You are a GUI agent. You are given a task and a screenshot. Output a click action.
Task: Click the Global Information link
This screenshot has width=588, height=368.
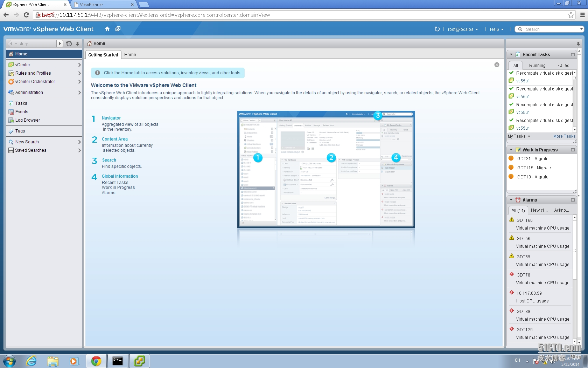[x=120, y=176]
